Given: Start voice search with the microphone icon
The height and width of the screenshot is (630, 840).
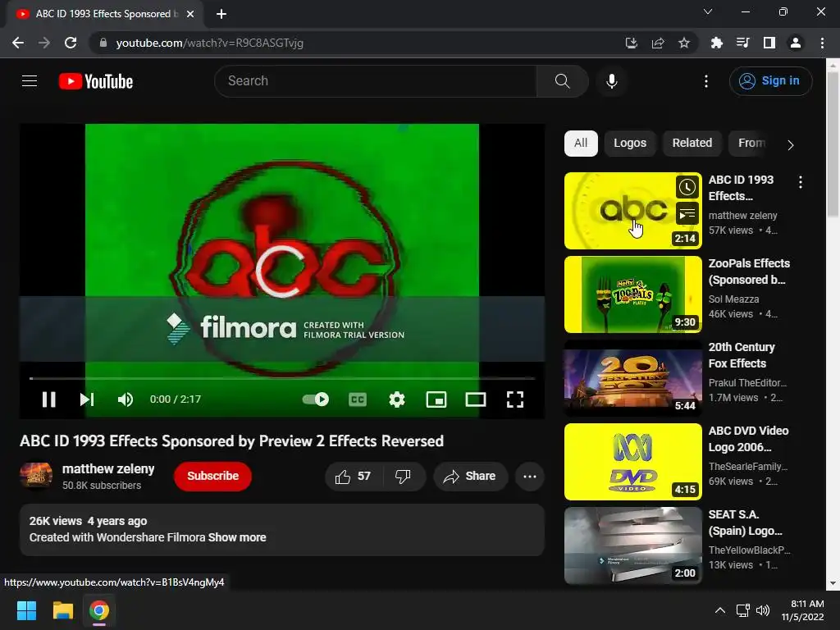Looking at the screenshot, I should (611, 81).
